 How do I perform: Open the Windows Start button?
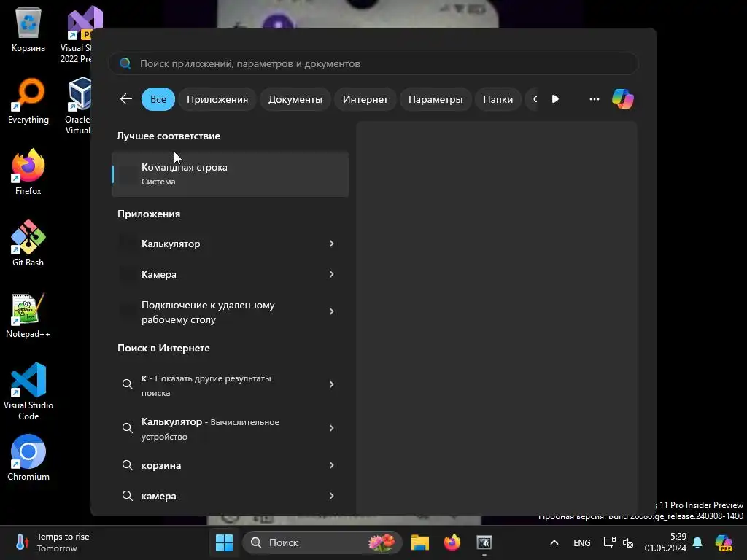(x=224, y=542)
